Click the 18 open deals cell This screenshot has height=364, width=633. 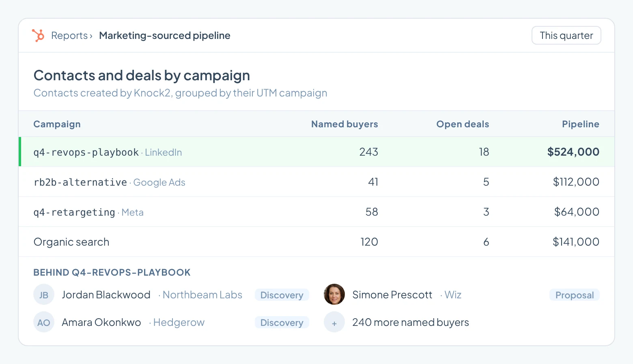[x=484, y=152]
